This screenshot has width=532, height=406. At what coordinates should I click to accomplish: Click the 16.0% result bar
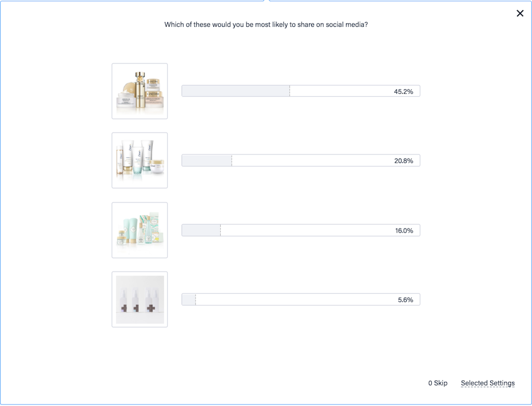[300, 230]
